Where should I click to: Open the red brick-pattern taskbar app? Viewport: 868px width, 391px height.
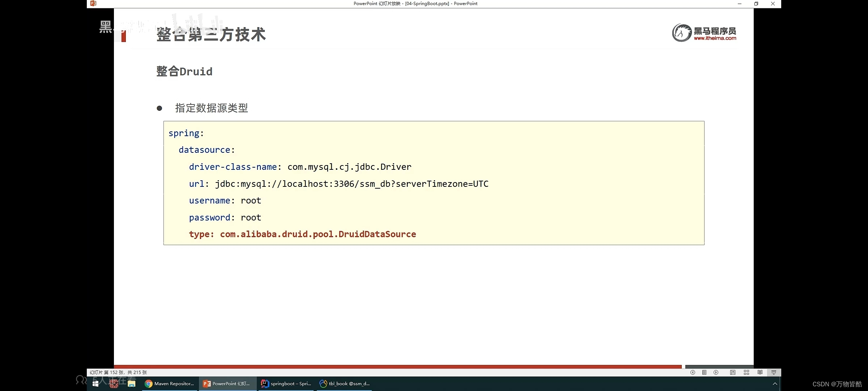(x=114, y=384)
